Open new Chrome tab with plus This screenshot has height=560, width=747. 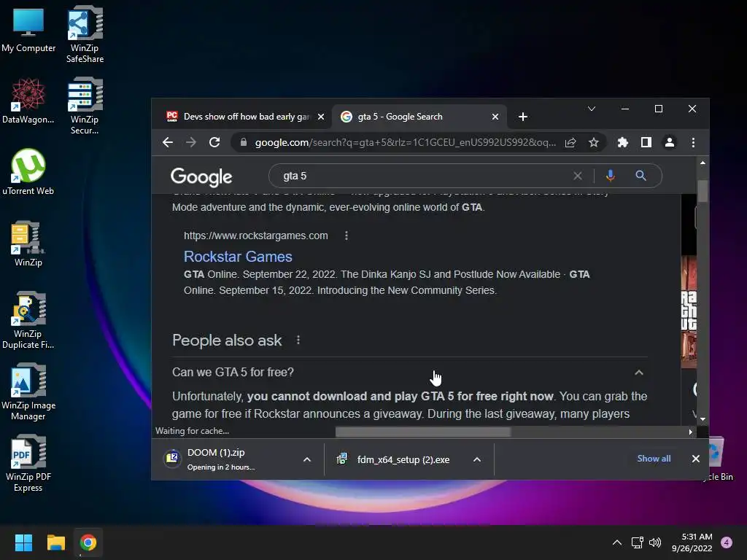[522, 117]
